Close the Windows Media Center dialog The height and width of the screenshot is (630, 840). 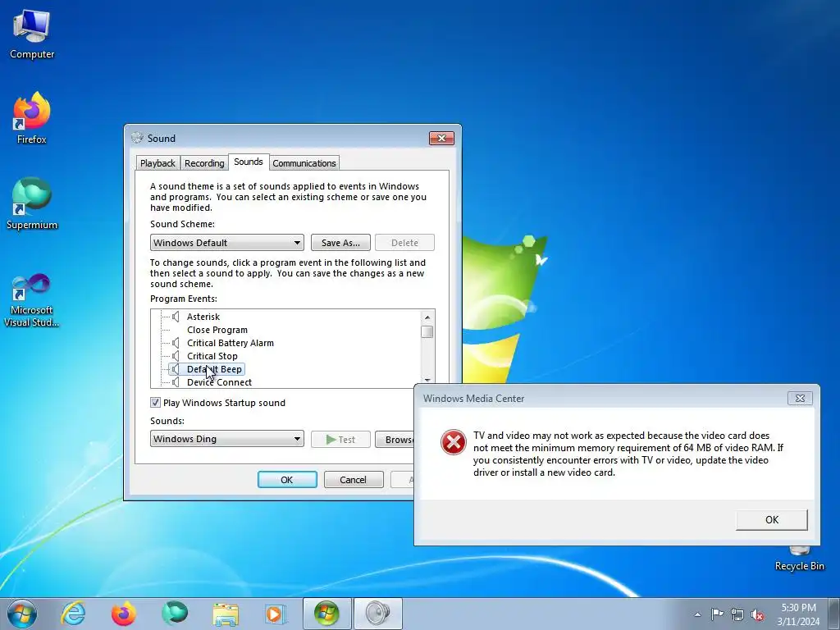800,398
